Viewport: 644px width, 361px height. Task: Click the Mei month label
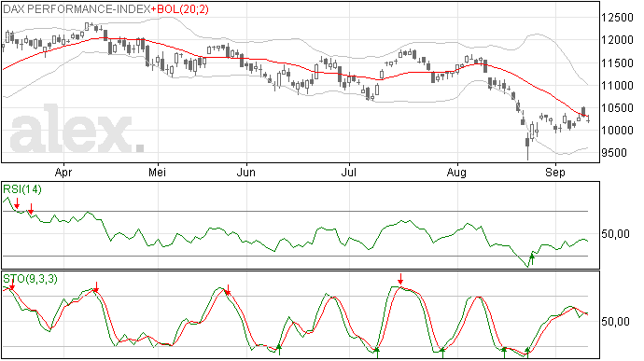coord(158,173)
